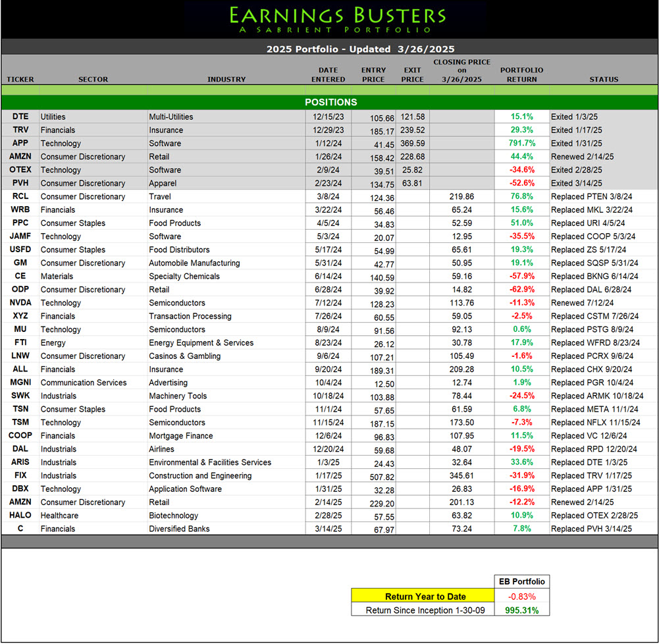Click the OTEX ticker cell
The height and width of the screenshot is (644, 659).
click(20, 169)
